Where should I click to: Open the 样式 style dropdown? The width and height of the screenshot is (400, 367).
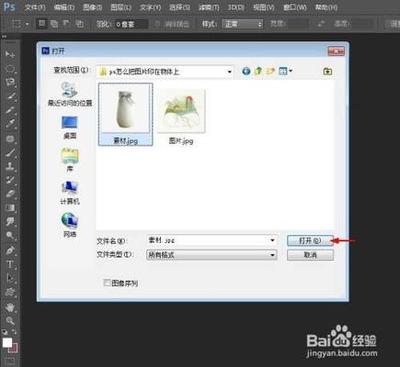(243, 24)
